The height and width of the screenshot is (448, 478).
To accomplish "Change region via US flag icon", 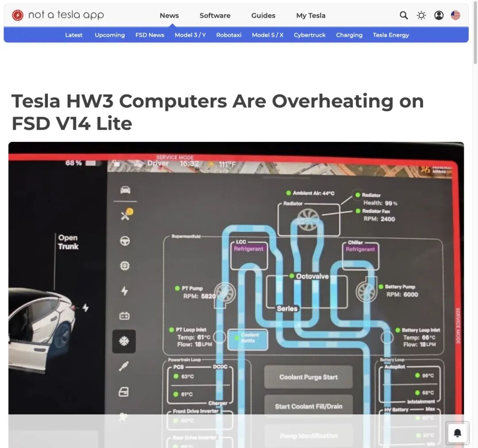I will tap(455, 15).
